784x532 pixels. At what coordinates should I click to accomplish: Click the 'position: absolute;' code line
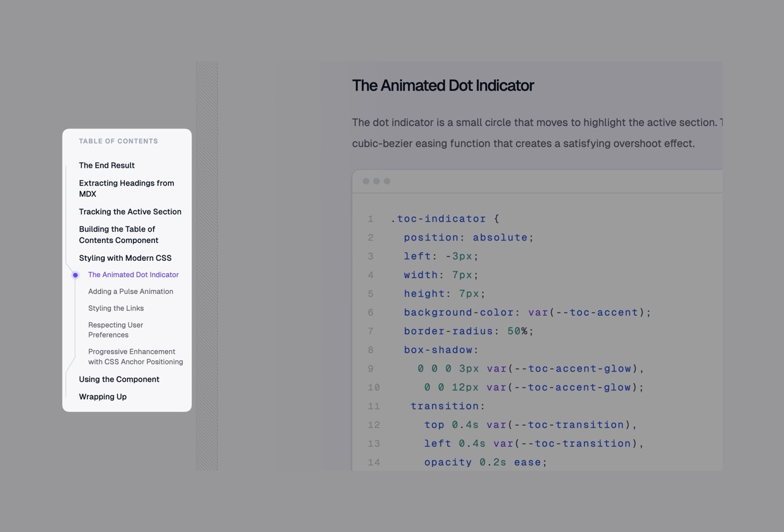click(x=469, y=238)
